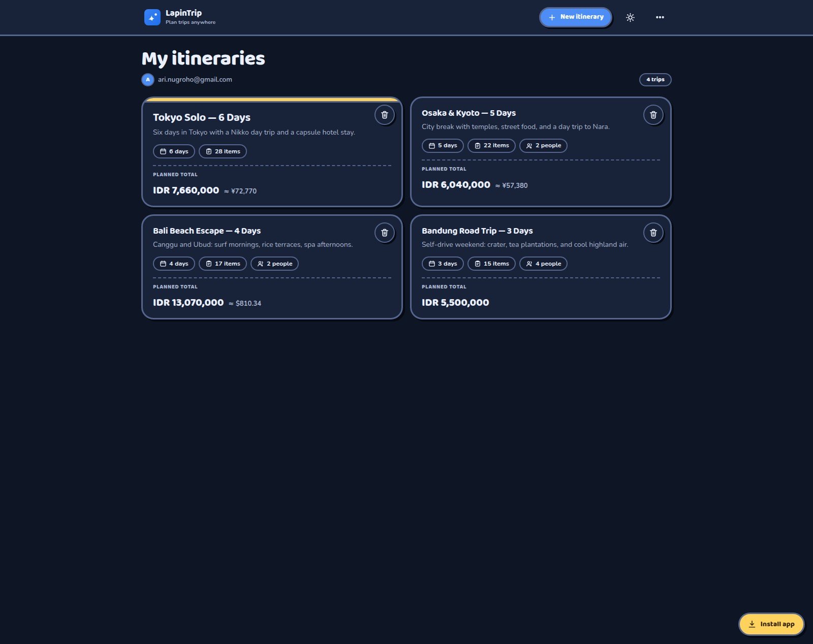Screen dimensions: 813x644
Task: Click the 6 days chip on Tokyo Solo
Action: [174, 151]
